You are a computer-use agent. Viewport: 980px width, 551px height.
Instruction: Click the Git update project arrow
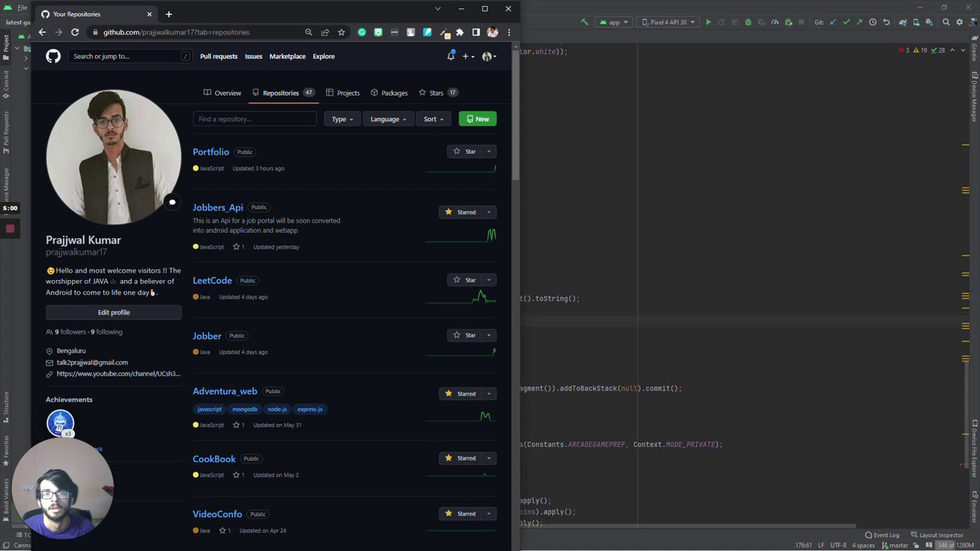tap(833, 22)
